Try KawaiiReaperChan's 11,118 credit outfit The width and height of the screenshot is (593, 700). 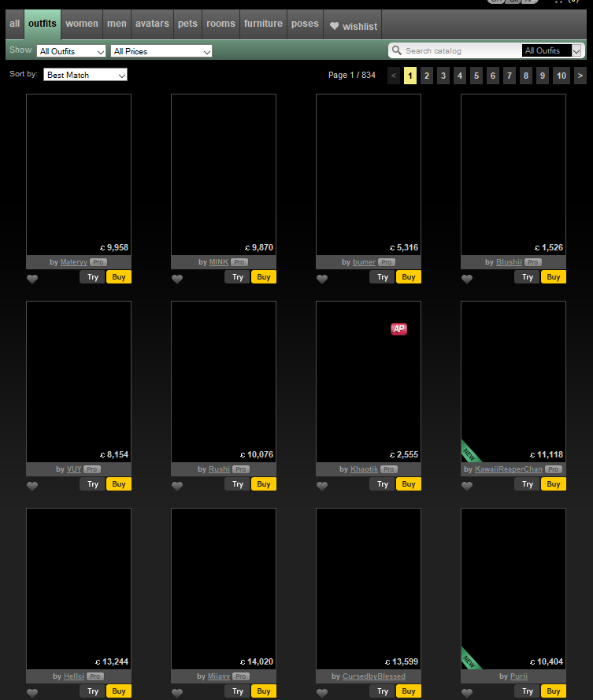(x=528, y=484)
